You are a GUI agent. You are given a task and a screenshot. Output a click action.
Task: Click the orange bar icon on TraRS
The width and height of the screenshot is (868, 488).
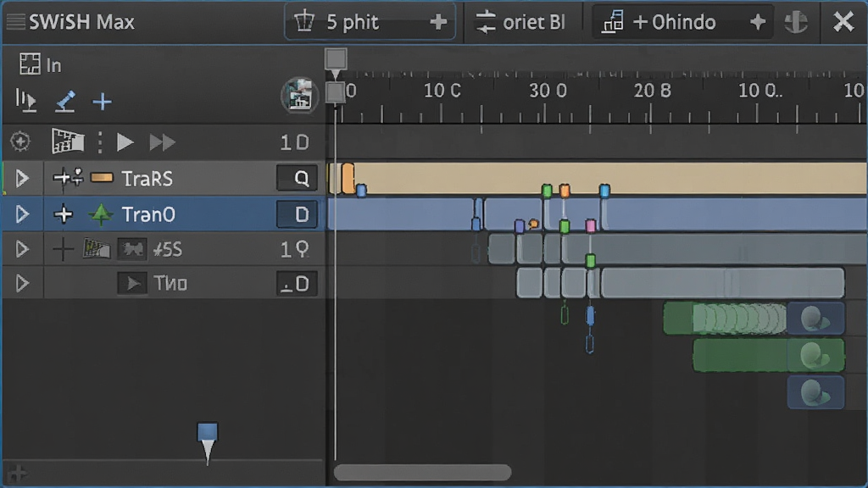[102, 178]
